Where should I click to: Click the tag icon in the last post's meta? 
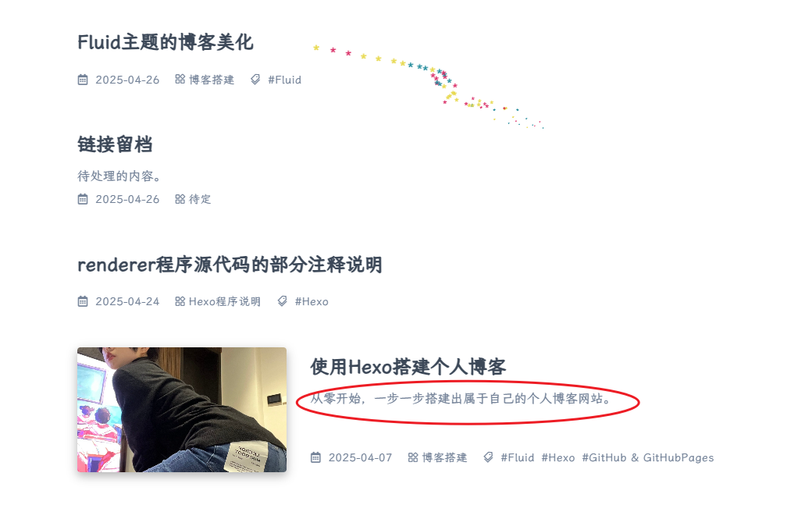point(488,457)
